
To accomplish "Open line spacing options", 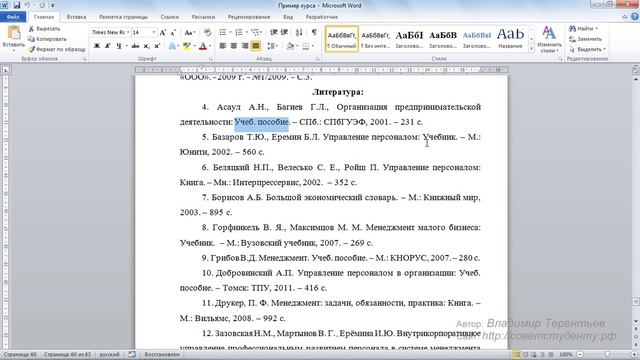I will point(272,46).
